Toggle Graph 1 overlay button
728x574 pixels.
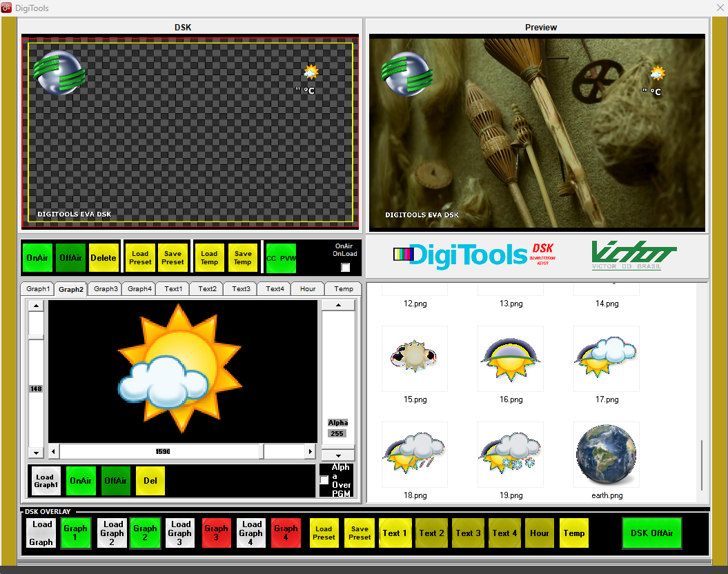point(76,533)
